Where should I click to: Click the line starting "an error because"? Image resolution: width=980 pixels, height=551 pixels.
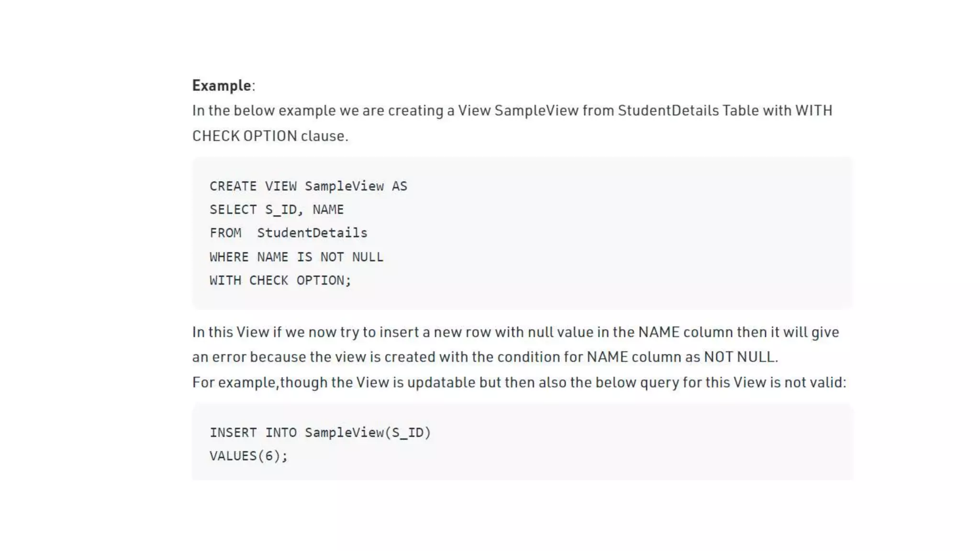coord(485,357)
